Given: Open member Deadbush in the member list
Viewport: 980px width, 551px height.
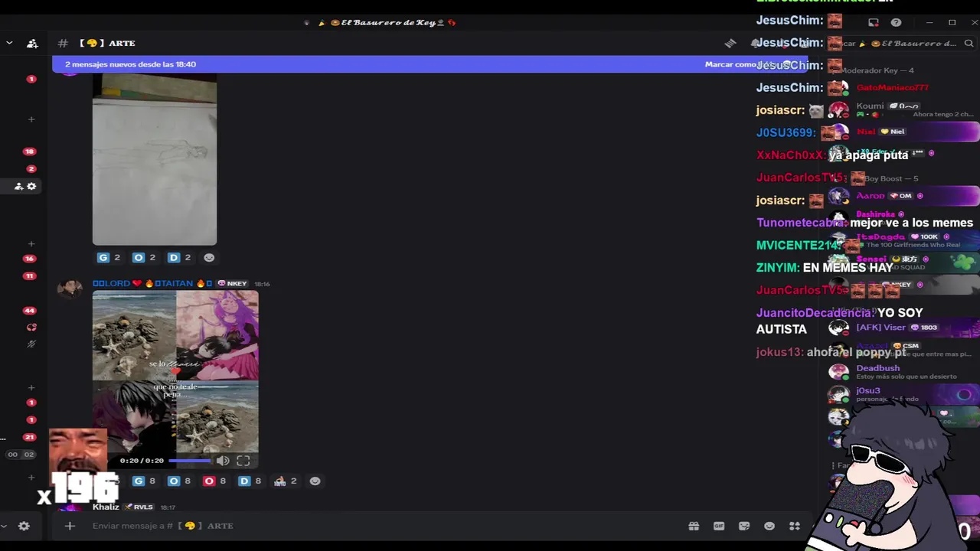Looking at the screenshot, I should [903, 372].
